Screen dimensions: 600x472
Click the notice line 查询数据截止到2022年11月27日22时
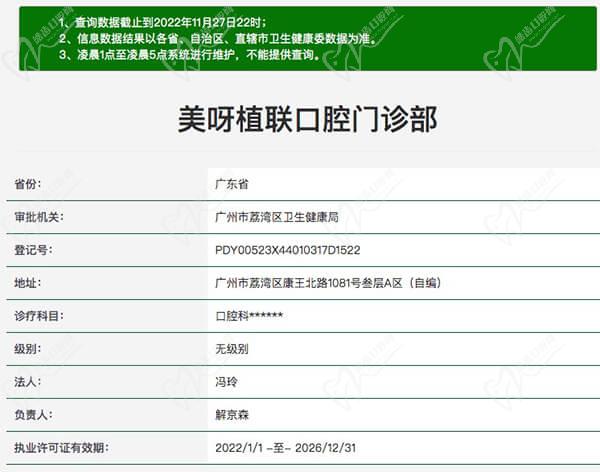(x=162, y=23)
